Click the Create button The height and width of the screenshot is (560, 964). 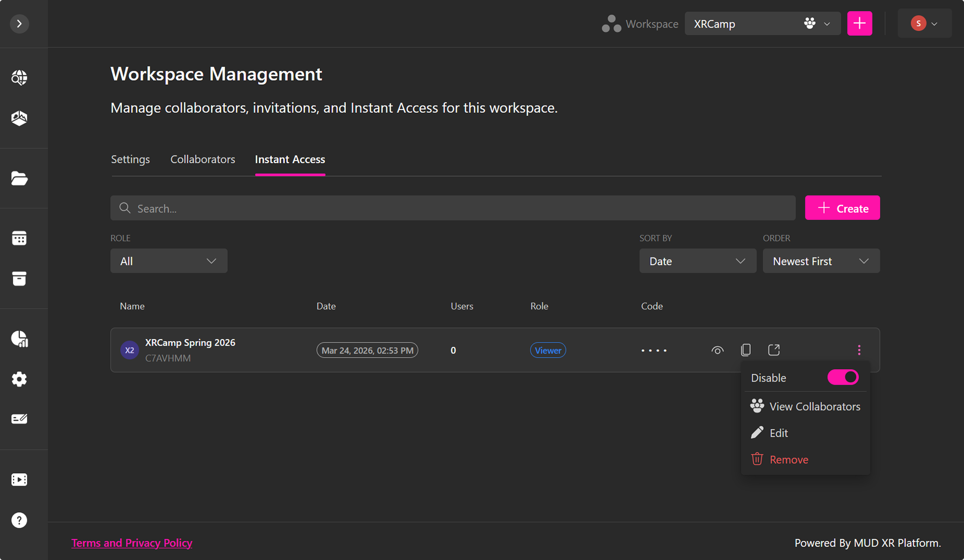(842, 208)
